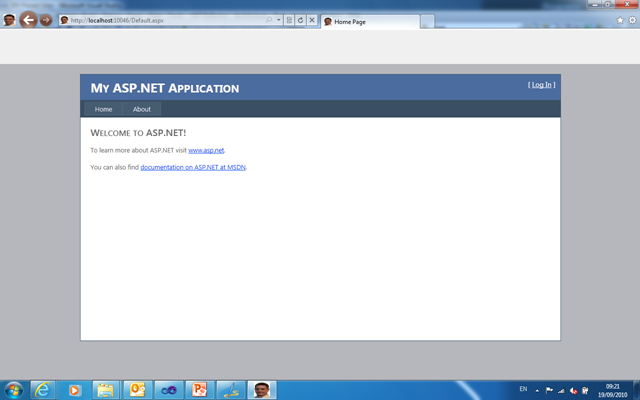The width and height of the screenshot is (640, 400).
Task: Switch to the portrait-icon taskbar window
Action: tap(262, 390)
